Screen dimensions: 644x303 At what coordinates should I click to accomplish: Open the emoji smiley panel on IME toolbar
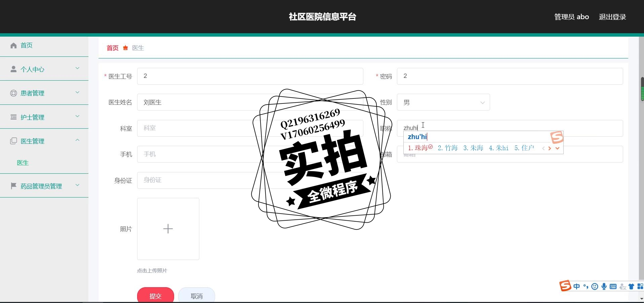pos(595,287)
